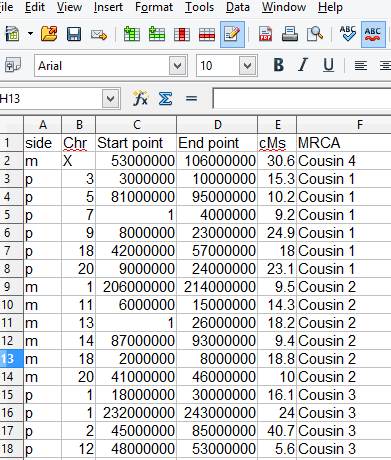Click cell value 232000000

[136, 413]
